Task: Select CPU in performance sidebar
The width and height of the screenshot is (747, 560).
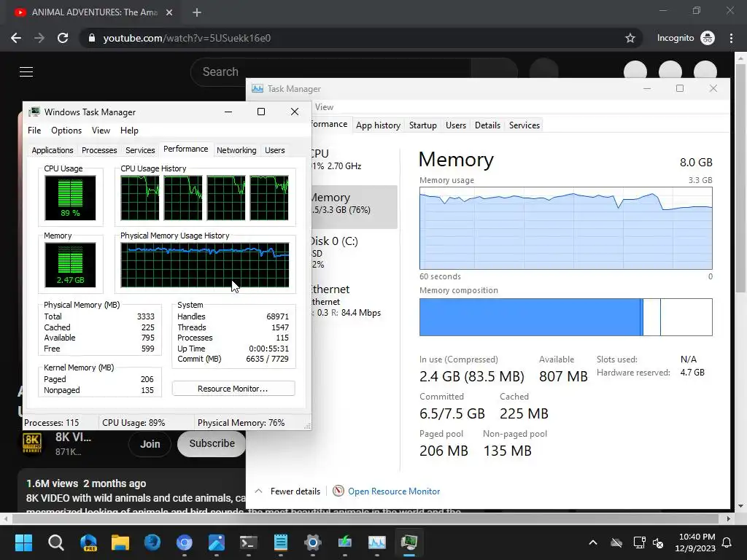Action: click(355, 160)
